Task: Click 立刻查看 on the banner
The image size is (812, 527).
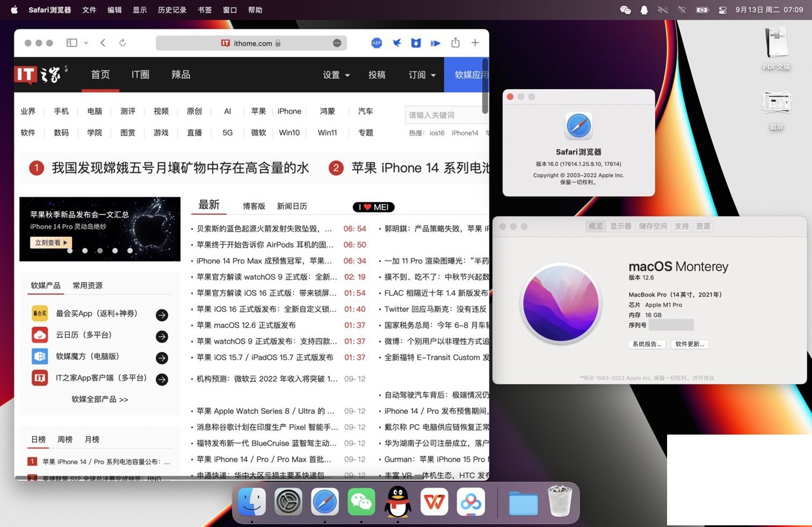Action: coord(51,242)
